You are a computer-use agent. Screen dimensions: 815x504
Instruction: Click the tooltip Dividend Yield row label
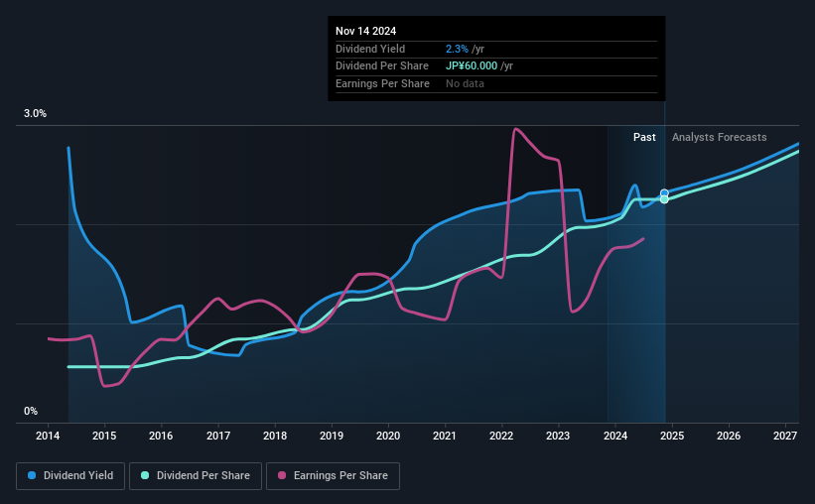click(x=370, y=49)
